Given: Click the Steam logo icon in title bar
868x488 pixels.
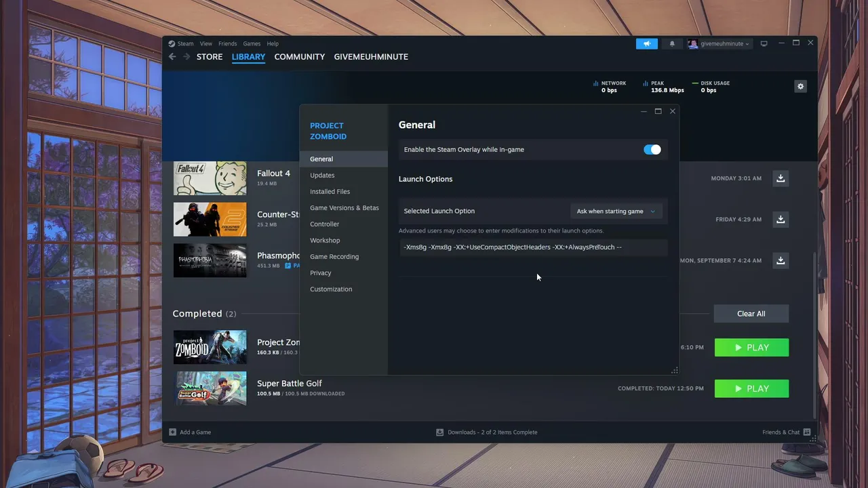Looking at the screenshot, I should (x=172, y=43).
